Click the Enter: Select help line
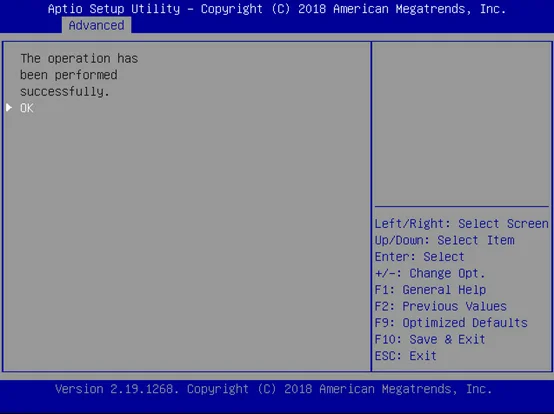Image resolution: width=554 pixels, height=414 pixels. click(x=419, y=257)
